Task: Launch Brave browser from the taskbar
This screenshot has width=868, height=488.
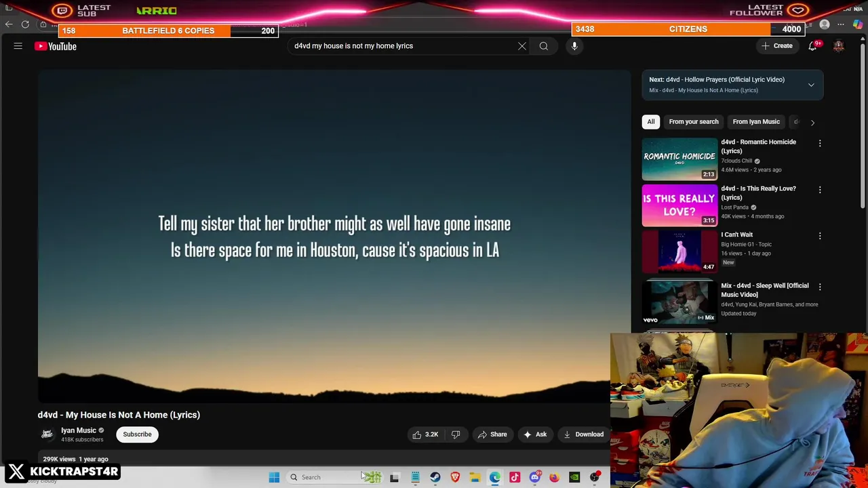Action: (x=455, y=477)
